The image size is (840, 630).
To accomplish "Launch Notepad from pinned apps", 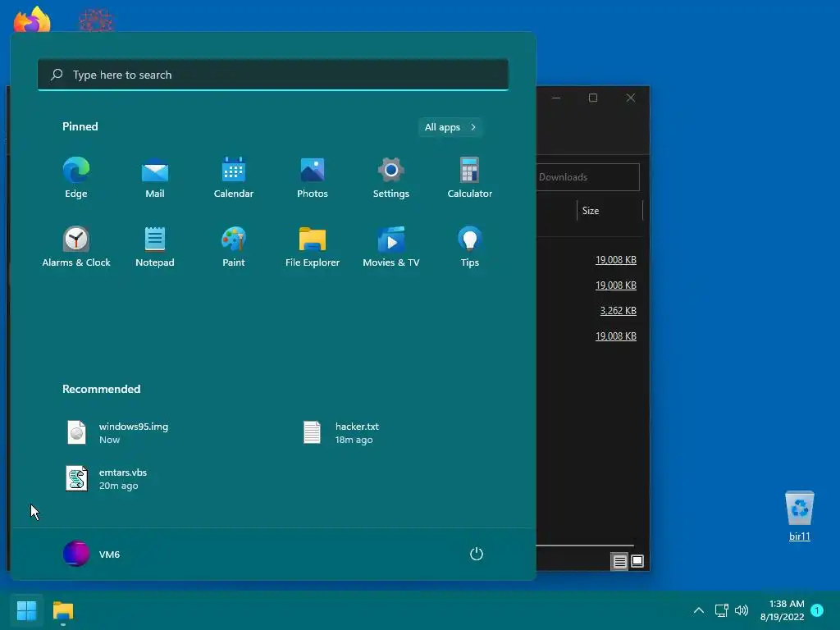I will [155, 247].
